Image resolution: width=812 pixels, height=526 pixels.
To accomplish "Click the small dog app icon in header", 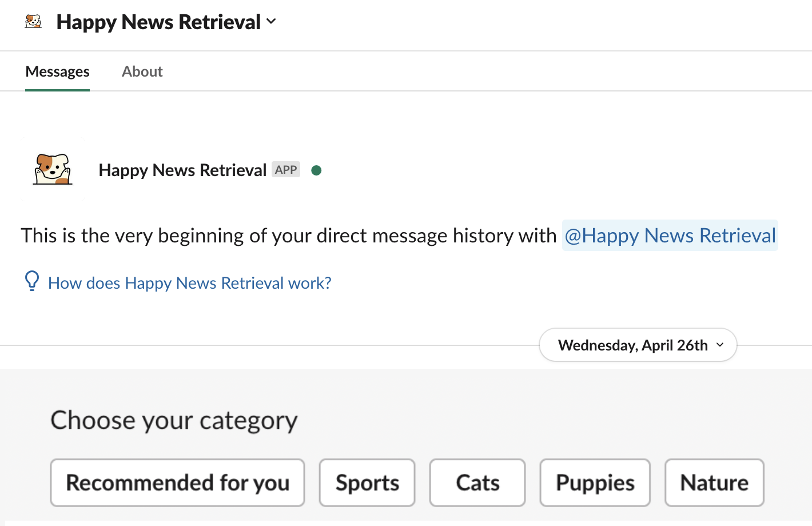I will pyautogui.click(x=34, y=22).
